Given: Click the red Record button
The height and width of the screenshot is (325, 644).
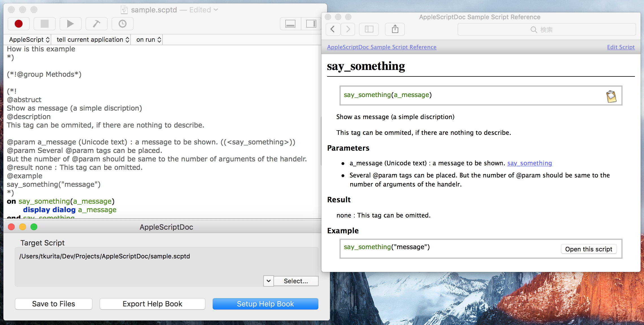Looking at the screenshot, I should coord(19,24).
